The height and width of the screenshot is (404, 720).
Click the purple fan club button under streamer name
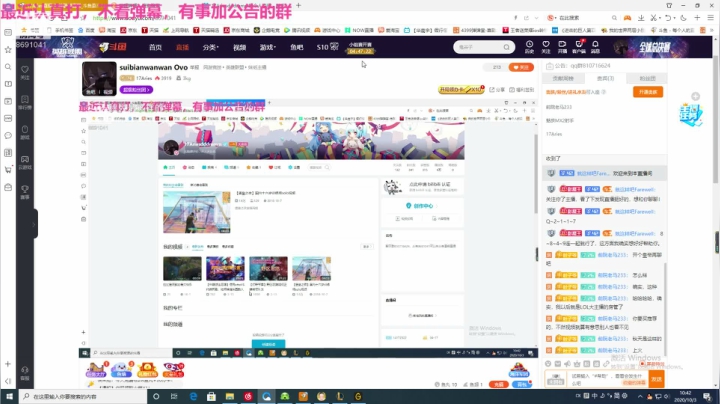point(136,90)
